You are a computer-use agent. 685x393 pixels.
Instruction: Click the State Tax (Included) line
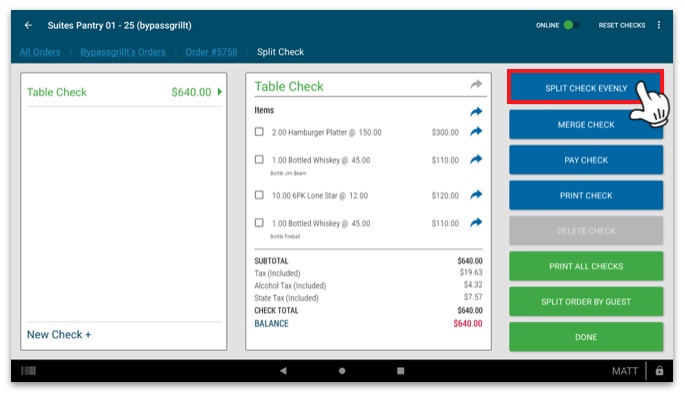point(368,298)
